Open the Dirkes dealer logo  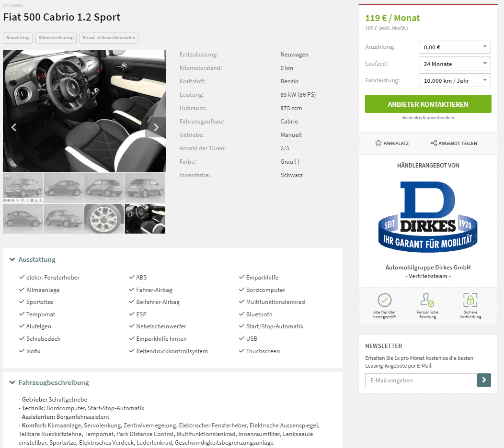click(x=428, y=217)
